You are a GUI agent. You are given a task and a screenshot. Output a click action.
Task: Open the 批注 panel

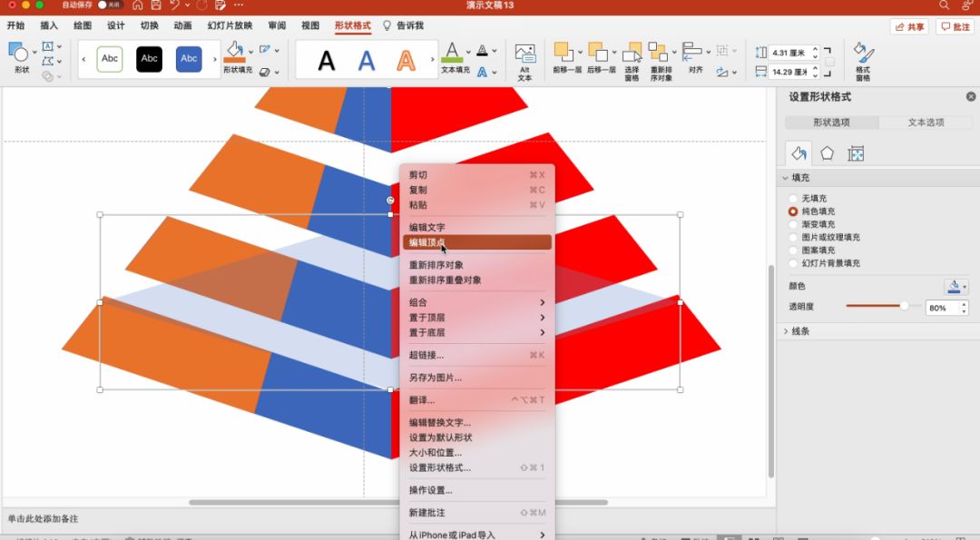pyautogui.click(x=957, y=26)
